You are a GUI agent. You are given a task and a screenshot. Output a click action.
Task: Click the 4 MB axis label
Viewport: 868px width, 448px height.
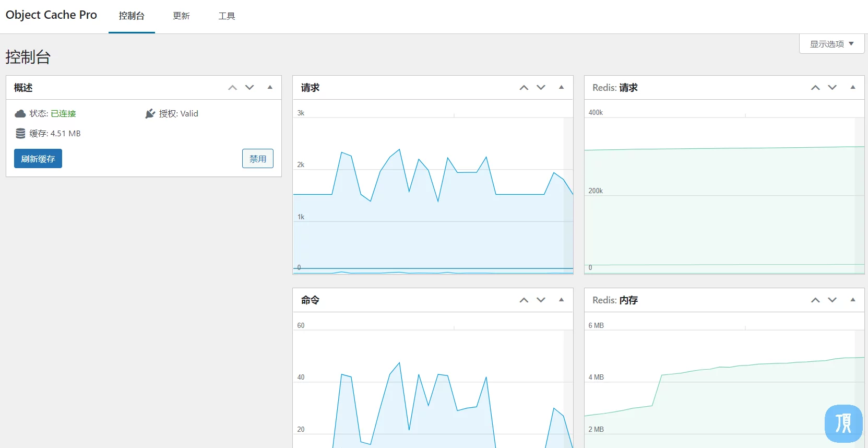(596, 377)
